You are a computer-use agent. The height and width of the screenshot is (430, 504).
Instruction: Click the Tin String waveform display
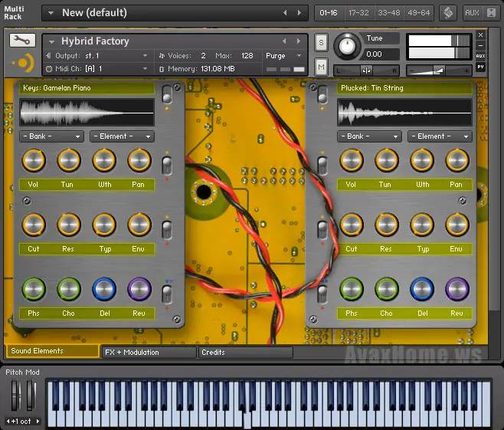[404, 112]
